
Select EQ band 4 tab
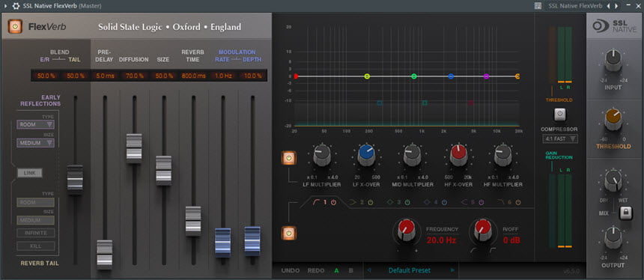[x=435, y=202]
